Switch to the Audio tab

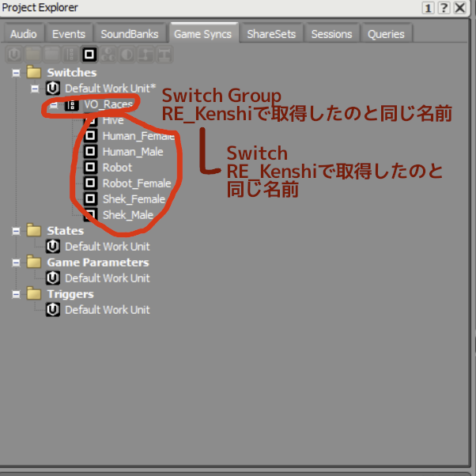click(24, 34)
